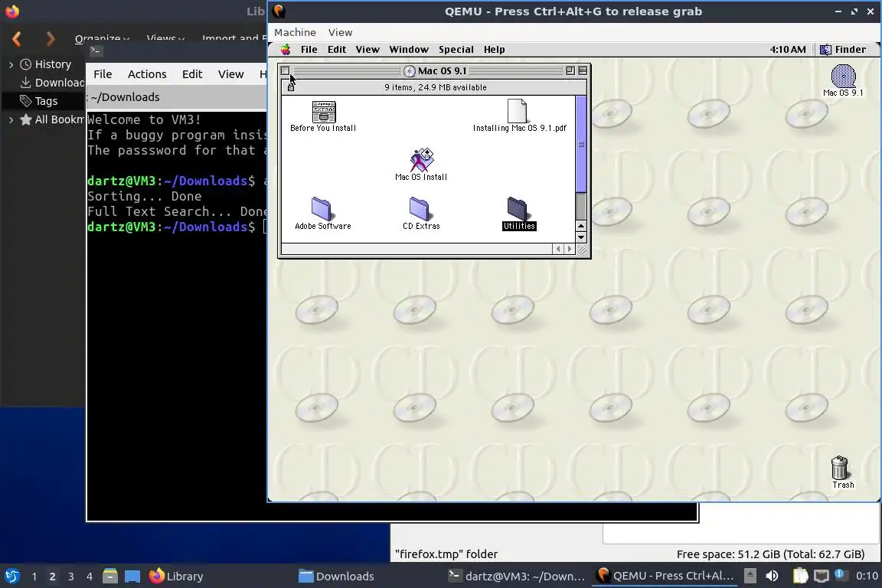Viewport: 882px width, 588px height.
Task: Click show desktop icon in taskbar
Action: point(132,577)
